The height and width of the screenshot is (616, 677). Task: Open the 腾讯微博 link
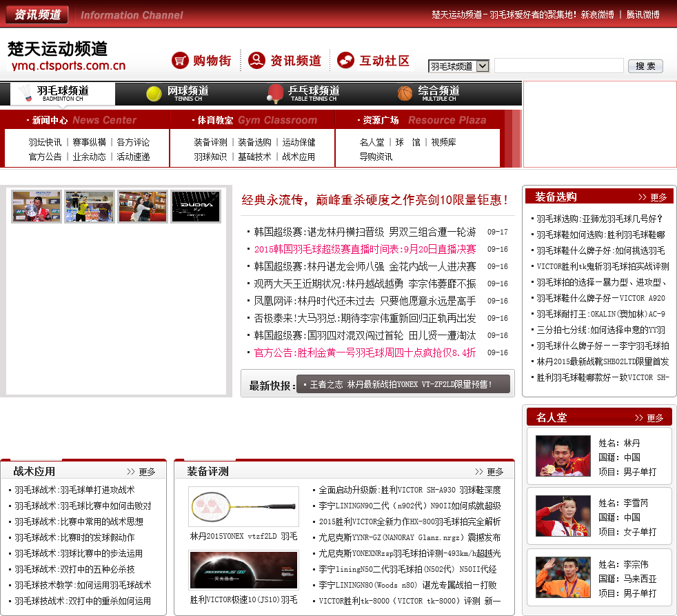point(643,14)
